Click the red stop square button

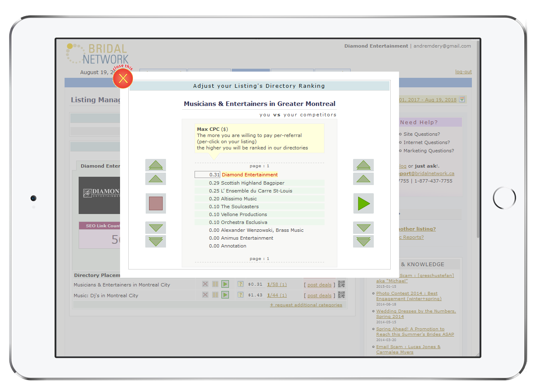click(x=156, y=203)
